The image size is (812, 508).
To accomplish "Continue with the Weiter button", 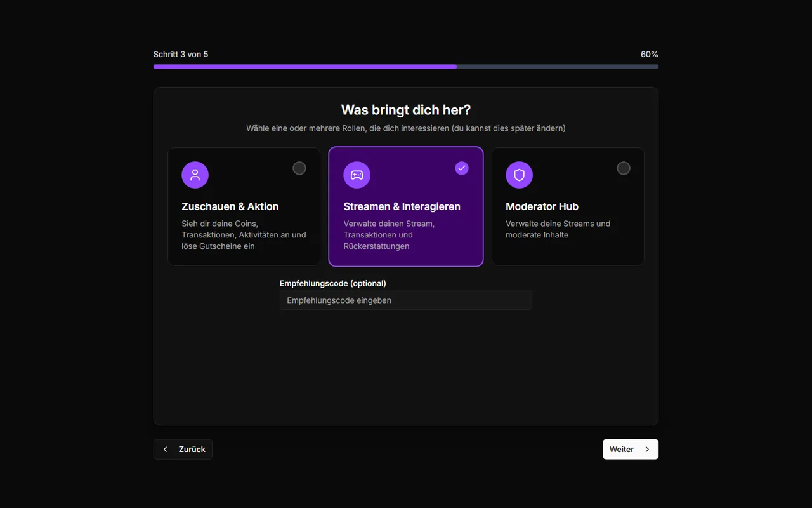I will coord(631,449).
